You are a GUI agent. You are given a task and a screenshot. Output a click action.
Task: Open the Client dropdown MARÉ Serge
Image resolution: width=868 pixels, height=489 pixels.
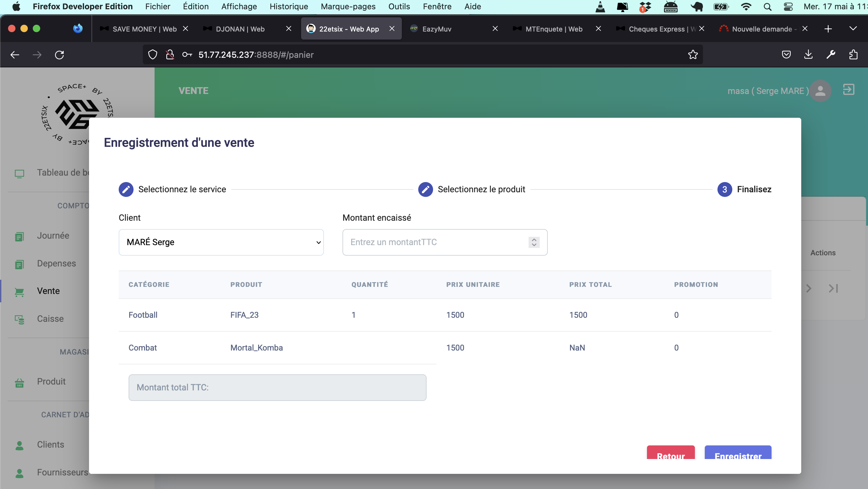tap(221, 242)
